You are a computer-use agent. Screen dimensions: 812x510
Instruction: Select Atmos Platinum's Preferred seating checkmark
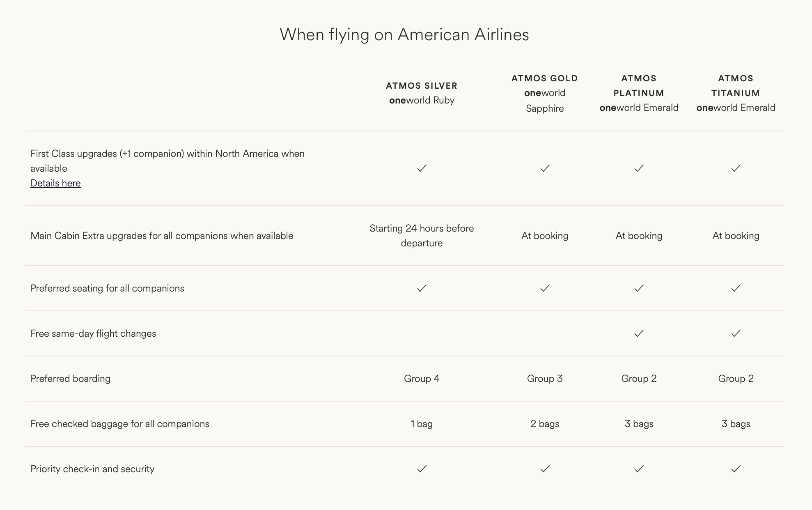639,288
